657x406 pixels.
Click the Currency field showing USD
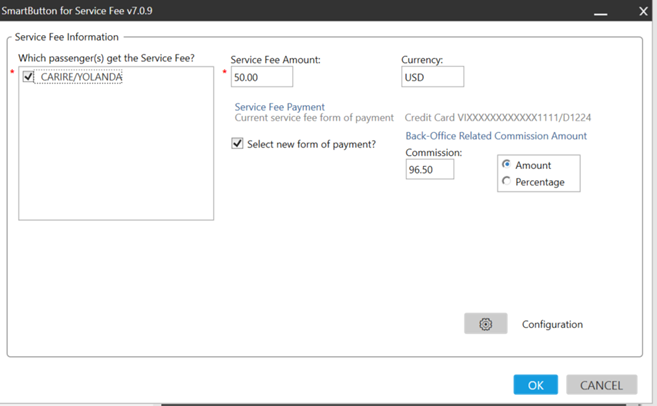pyautogui.click(x=432, y=77)
